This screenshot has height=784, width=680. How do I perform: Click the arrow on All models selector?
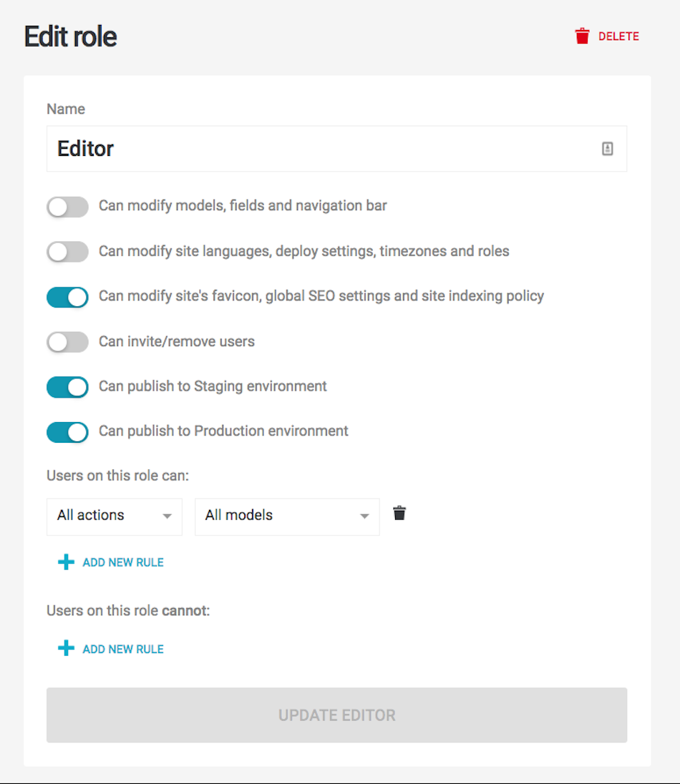click(365, 516)
